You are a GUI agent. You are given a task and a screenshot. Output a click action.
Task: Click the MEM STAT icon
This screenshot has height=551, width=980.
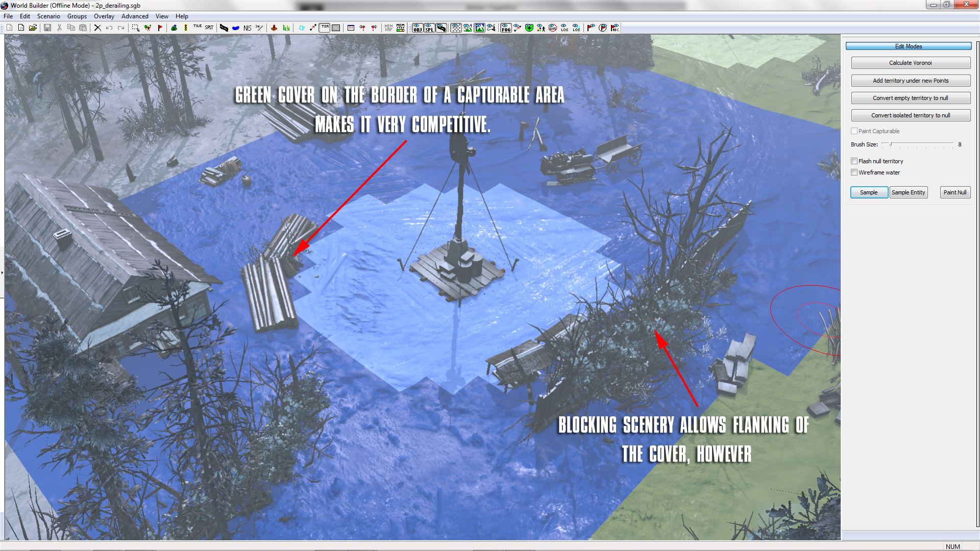(x=401, y=28)
